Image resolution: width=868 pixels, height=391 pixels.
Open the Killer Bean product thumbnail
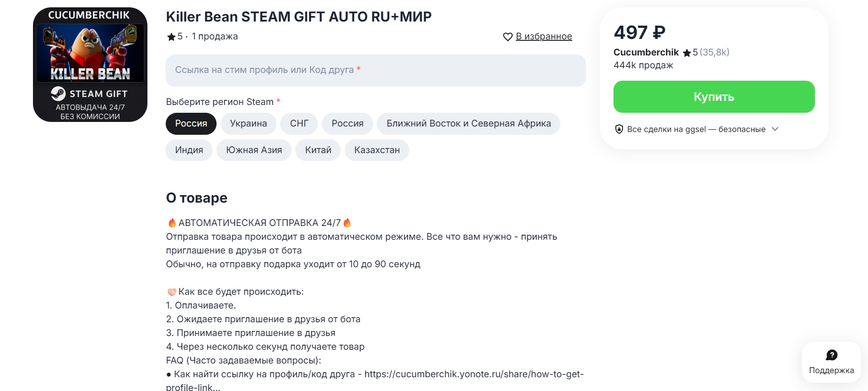click(90, 65)
